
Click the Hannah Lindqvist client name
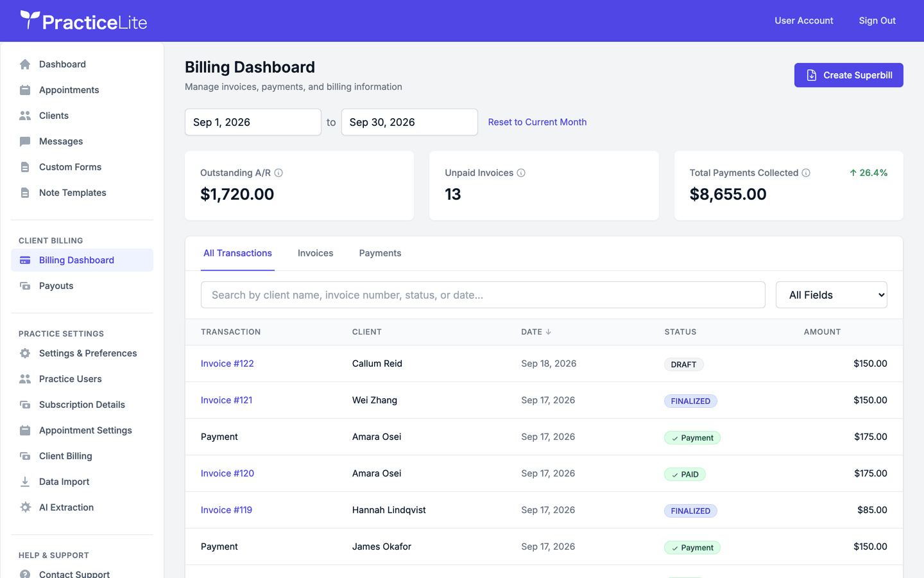coord(389,510)
